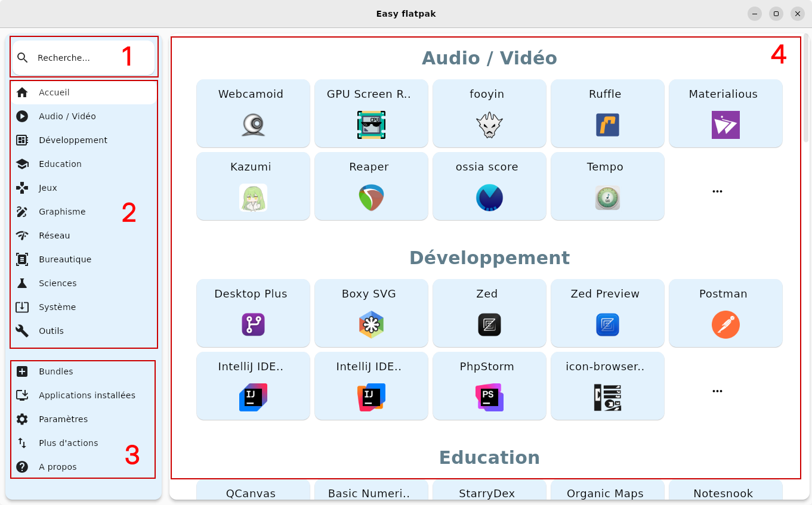This screenshot has width=812, height=505.
Task: Click the A propos question-mark icon
Action: tap(22, 467)
